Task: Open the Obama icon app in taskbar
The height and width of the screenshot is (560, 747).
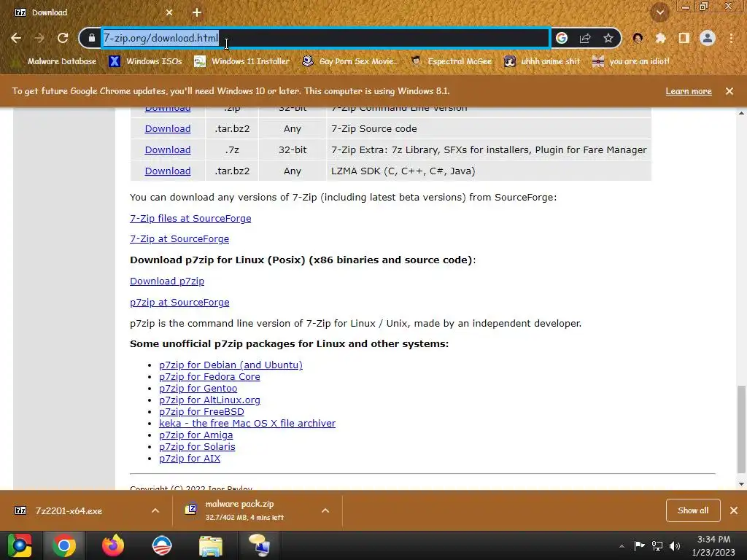Action: [x=162, y=545]
